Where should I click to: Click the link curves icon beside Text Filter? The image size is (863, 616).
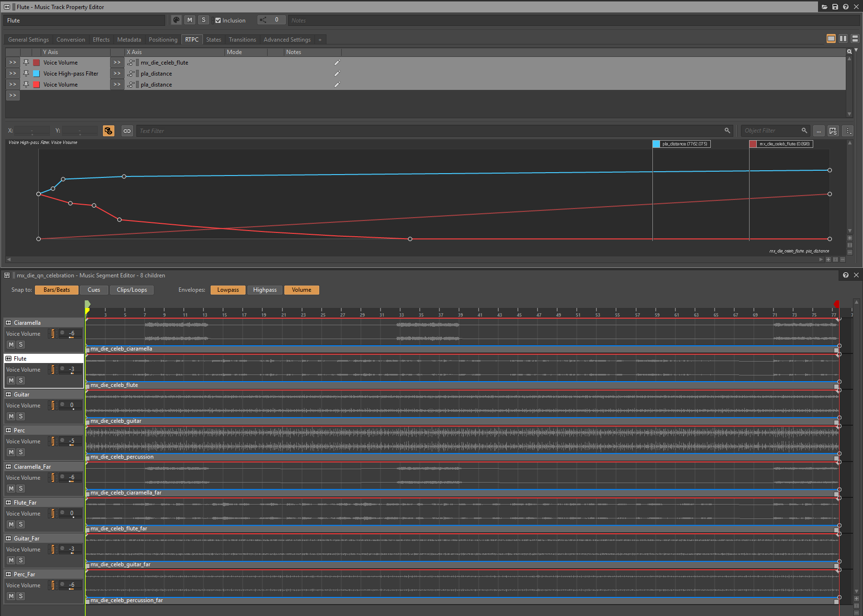127,131
